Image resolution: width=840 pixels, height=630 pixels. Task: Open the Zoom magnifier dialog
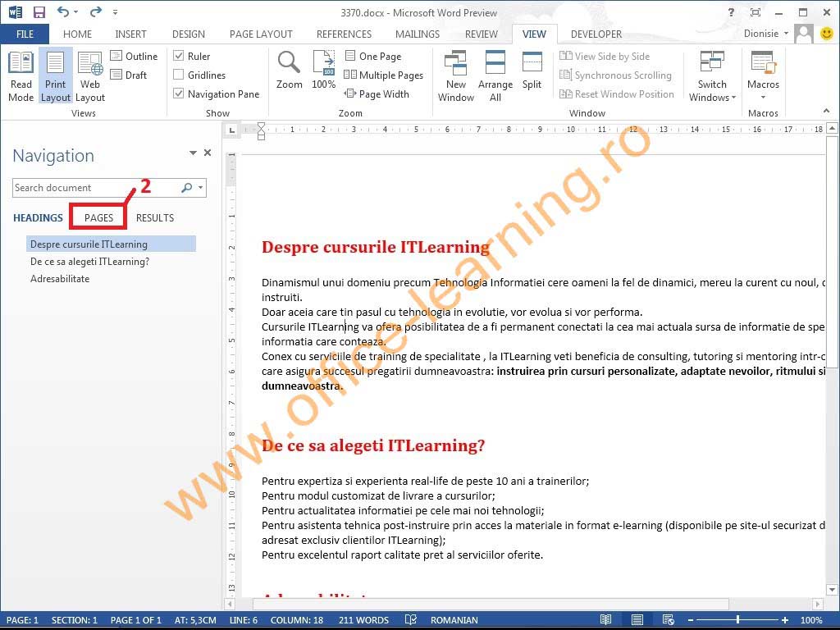(x=290, y=71)
